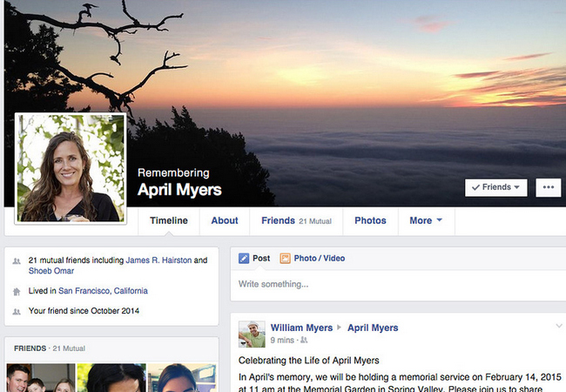Expand the More tab dropdown
The image size is (566, 392).
tap(426, 220)
